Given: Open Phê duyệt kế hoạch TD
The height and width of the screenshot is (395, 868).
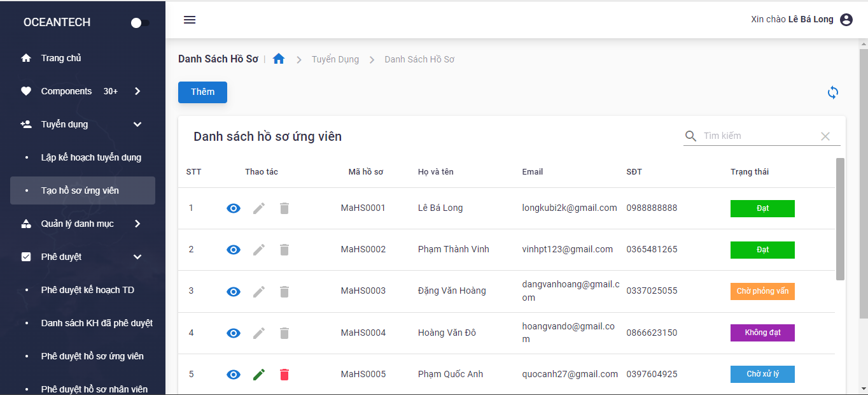Looking at the screenshot, I should [83, 290].
